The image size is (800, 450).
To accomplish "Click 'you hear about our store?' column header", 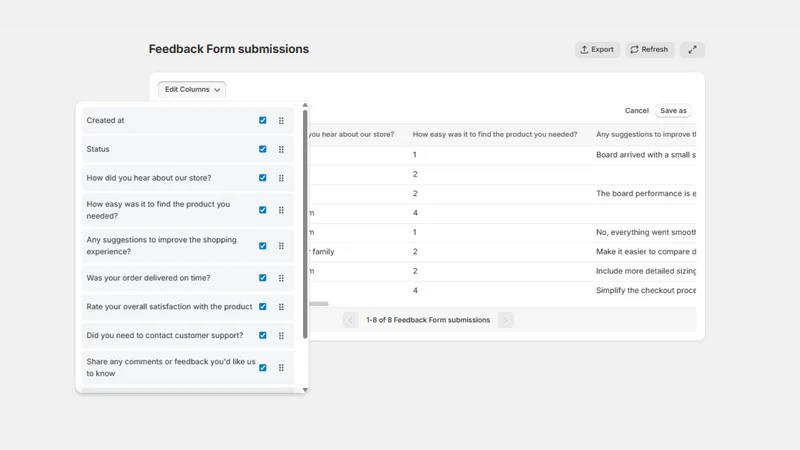I will point(351,134).
